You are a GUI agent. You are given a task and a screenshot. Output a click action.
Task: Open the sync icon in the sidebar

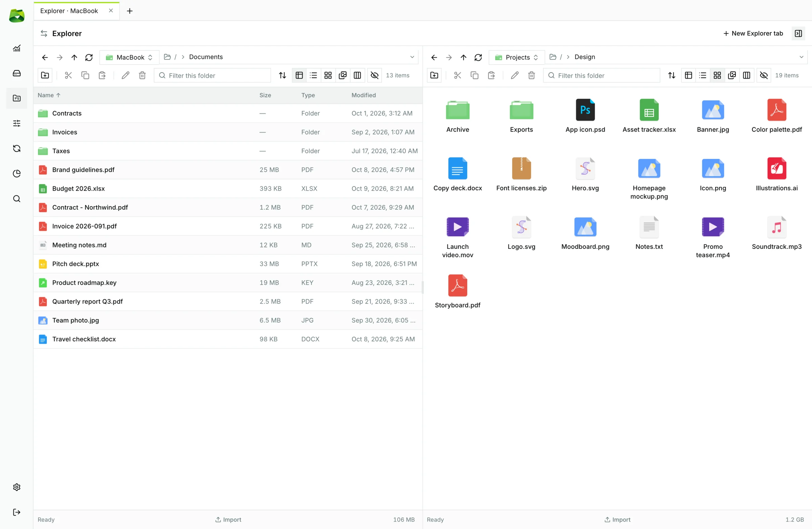16,148
